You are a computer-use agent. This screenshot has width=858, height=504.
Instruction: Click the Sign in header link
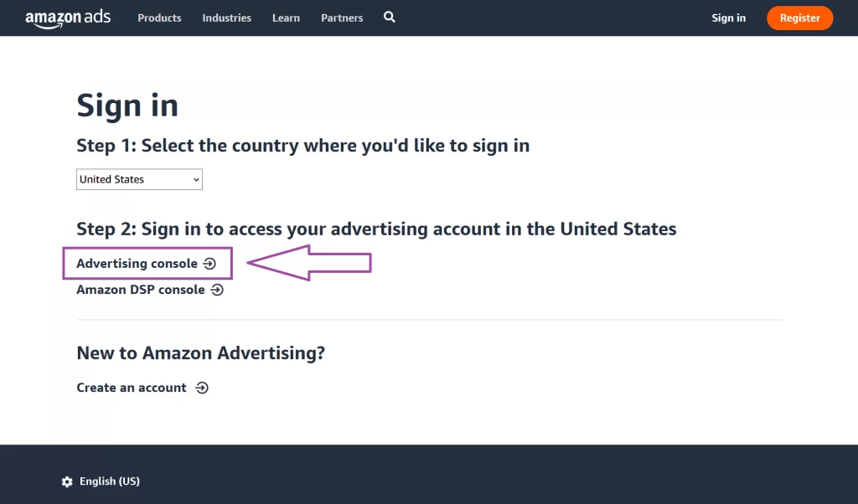click(x=728, y=18)
